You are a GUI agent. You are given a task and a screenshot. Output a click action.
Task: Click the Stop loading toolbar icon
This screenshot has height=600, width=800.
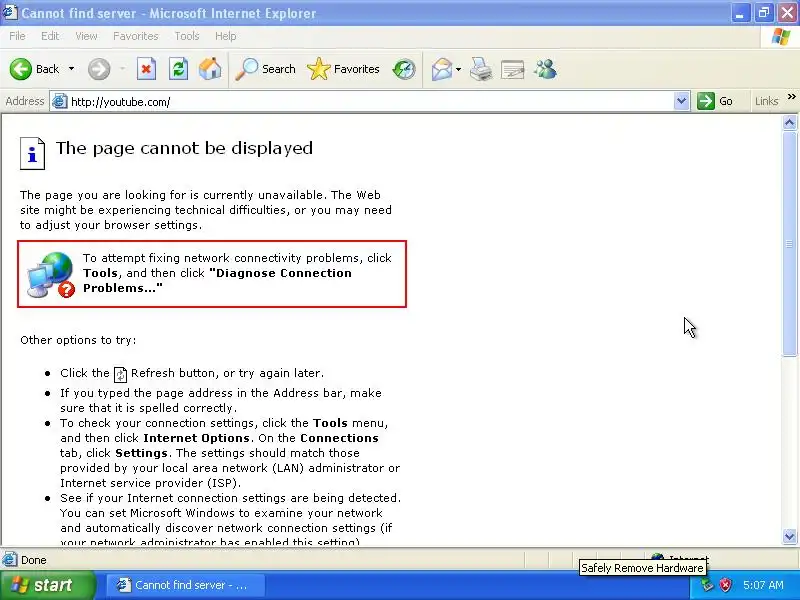pyautogui.click(x=146, y=69)
